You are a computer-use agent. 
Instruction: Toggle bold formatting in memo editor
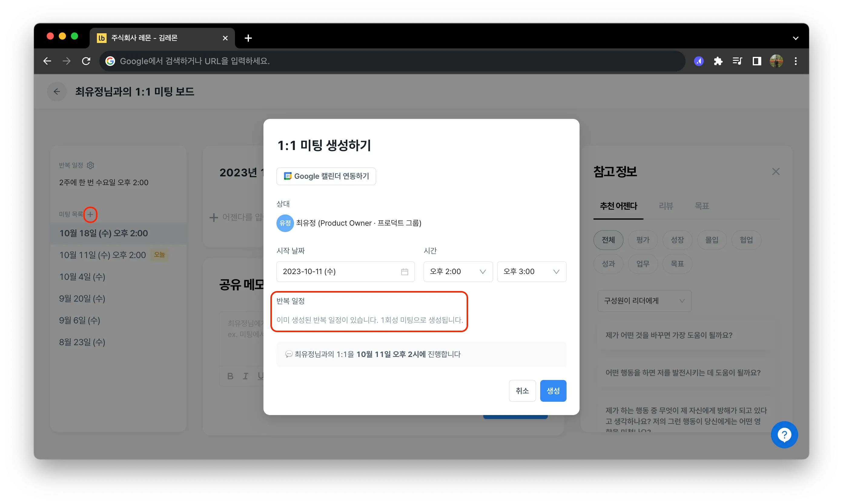pyautogui.click(x=230, y=376)
